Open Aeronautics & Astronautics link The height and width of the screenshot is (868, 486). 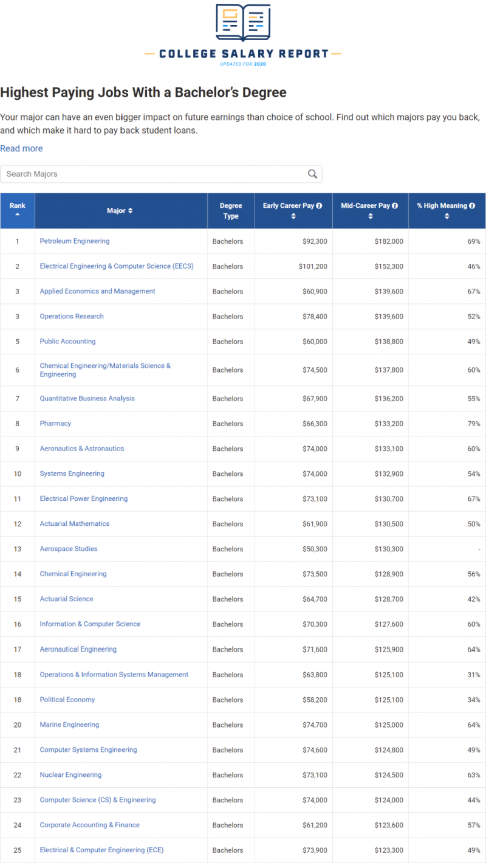pos(81,449)
